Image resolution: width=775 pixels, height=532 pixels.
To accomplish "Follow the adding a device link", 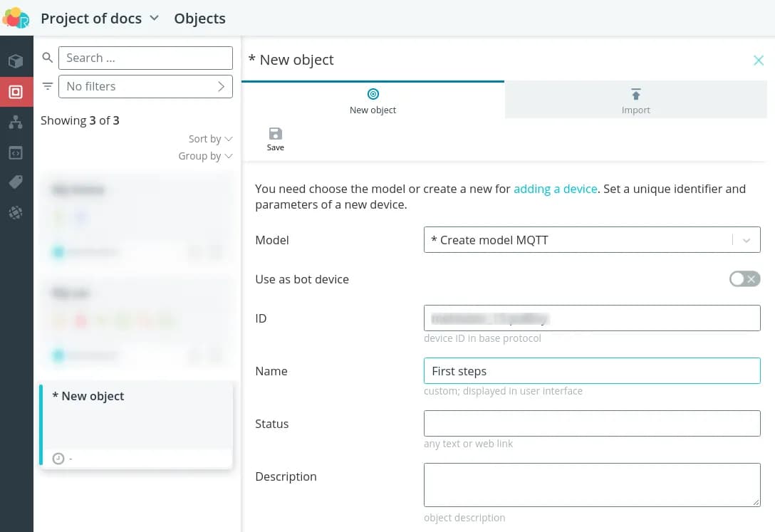I will tap(555, 189).
